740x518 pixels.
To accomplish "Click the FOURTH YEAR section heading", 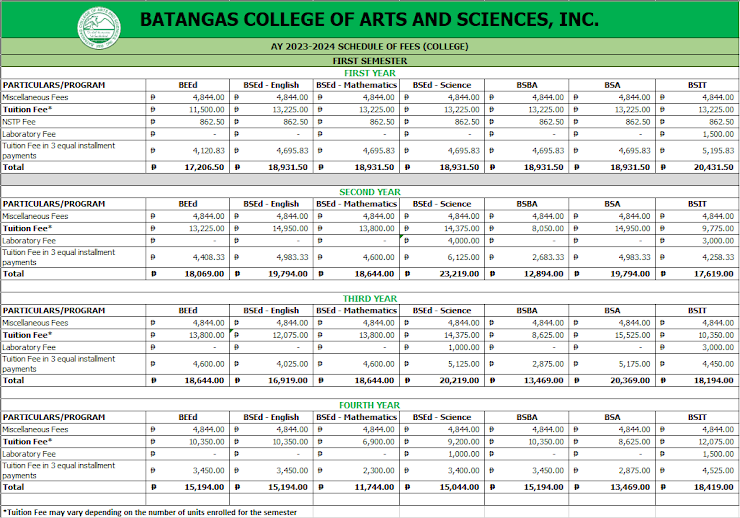I will (x=370, y=405).
